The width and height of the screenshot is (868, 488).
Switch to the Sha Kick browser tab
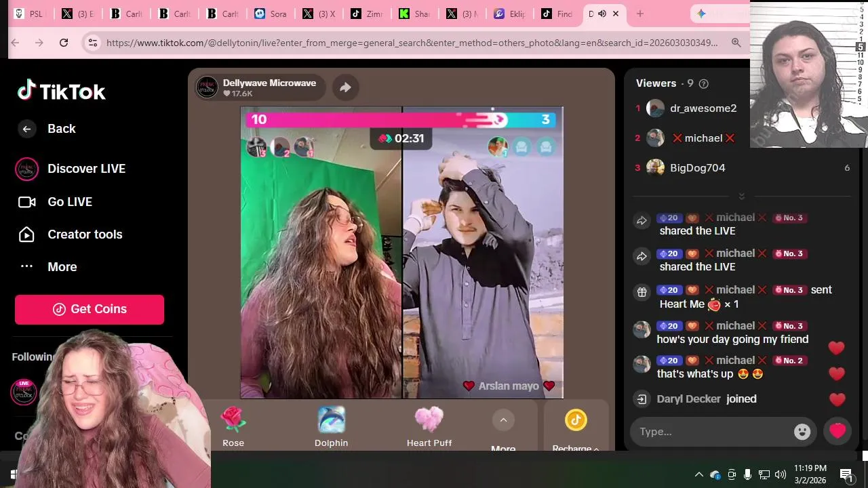pyautogui.click(x=414, y=14)
